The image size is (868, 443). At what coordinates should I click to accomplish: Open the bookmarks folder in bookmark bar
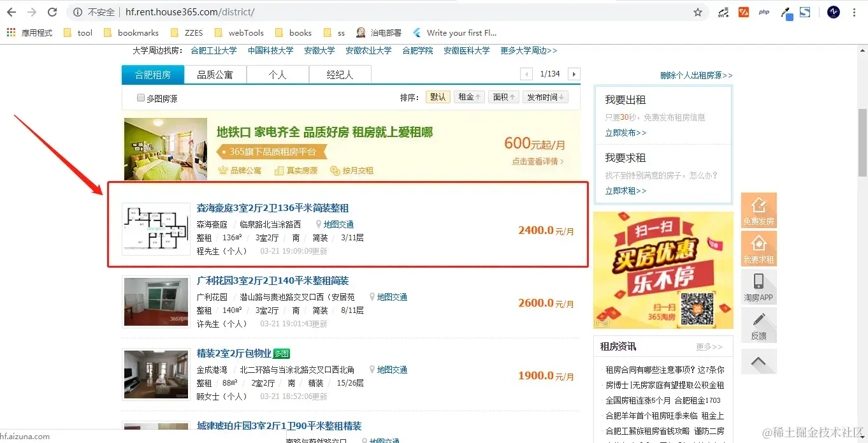pyautogui.click(x=131, y=33)
